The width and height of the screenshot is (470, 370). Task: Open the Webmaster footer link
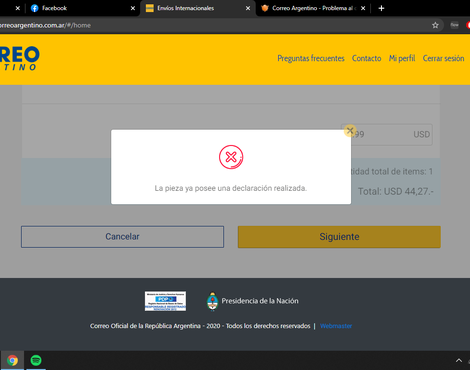tap(336, 326)
